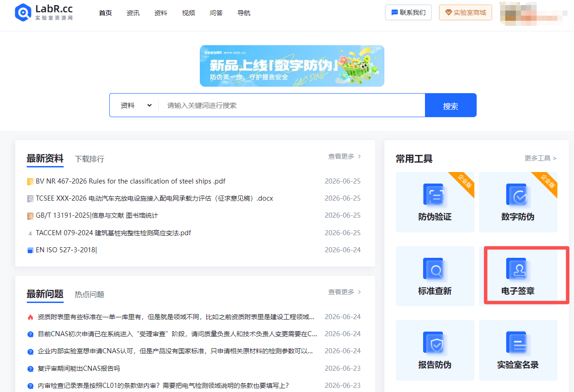Switch to the 下载排行 tab
The height and width of the screenshot is (392, 574).
(x=90, y=159)
